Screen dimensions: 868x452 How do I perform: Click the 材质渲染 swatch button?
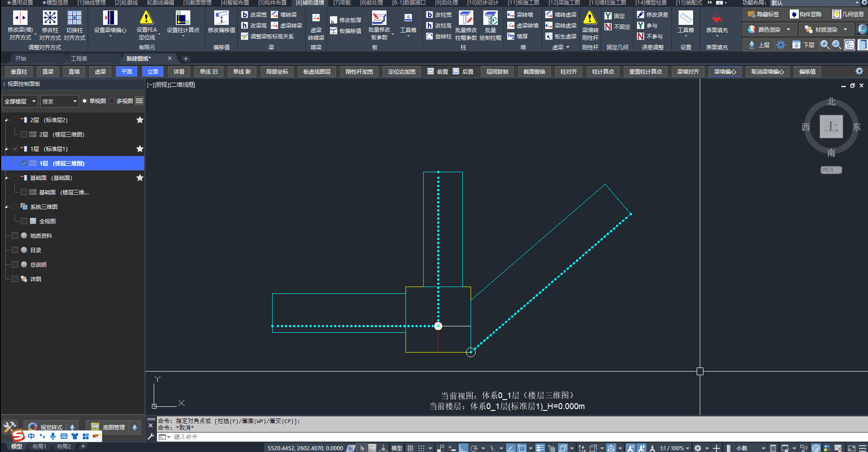808,30
